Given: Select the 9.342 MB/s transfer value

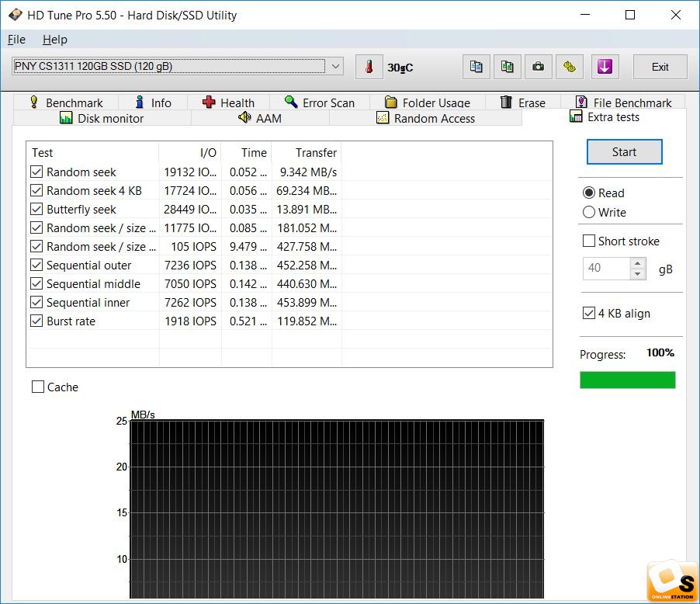Looking at the screenshot, I should [308, 172].
